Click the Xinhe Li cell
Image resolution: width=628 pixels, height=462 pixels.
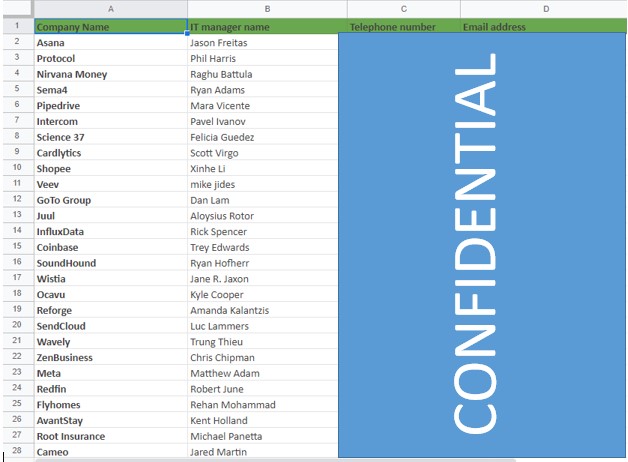(x=263, y=169)
